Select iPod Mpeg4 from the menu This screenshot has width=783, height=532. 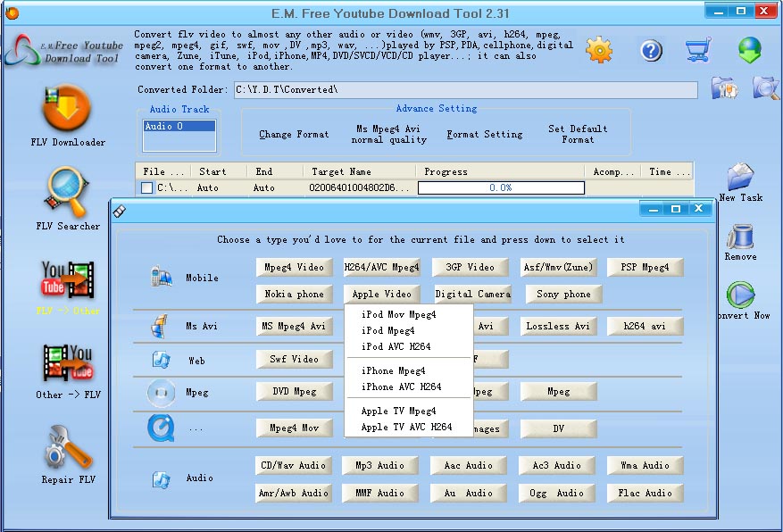[x=388, y=330]
